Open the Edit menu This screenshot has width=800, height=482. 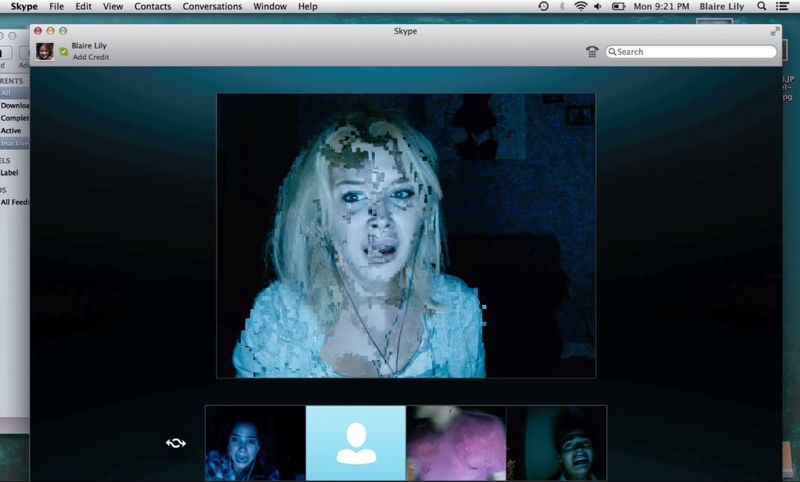(x=83, y=7)
